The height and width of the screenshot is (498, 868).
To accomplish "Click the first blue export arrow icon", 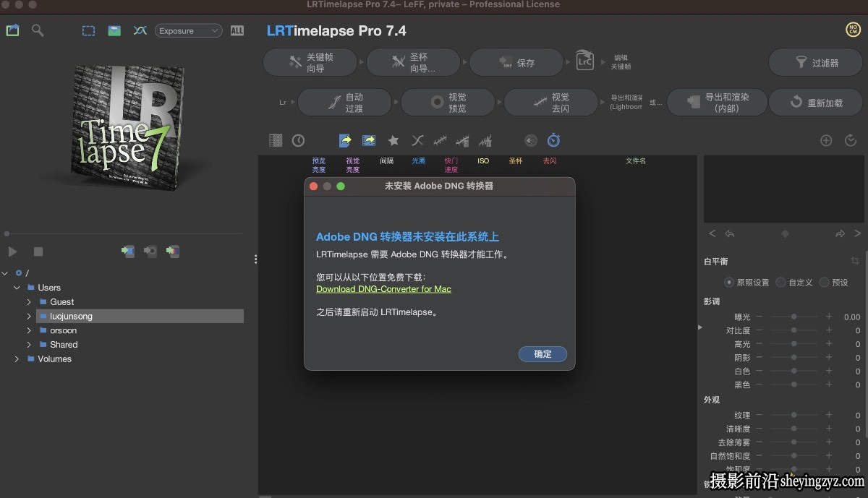I will [346, 140].
